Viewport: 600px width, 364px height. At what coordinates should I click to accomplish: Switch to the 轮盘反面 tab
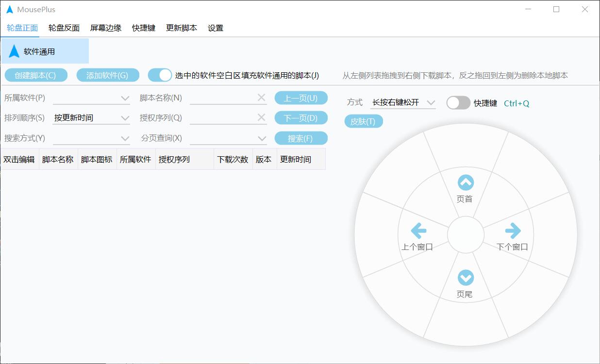coord(64,28)
